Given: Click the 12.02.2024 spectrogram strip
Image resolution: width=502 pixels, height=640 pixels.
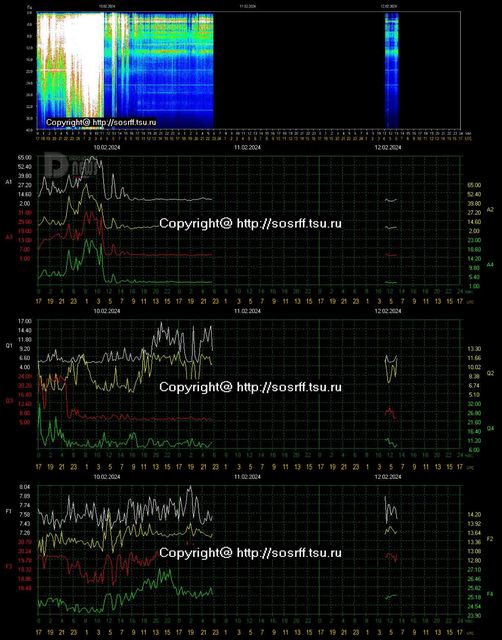Looking at the screenshot, I should click(391, 70).
